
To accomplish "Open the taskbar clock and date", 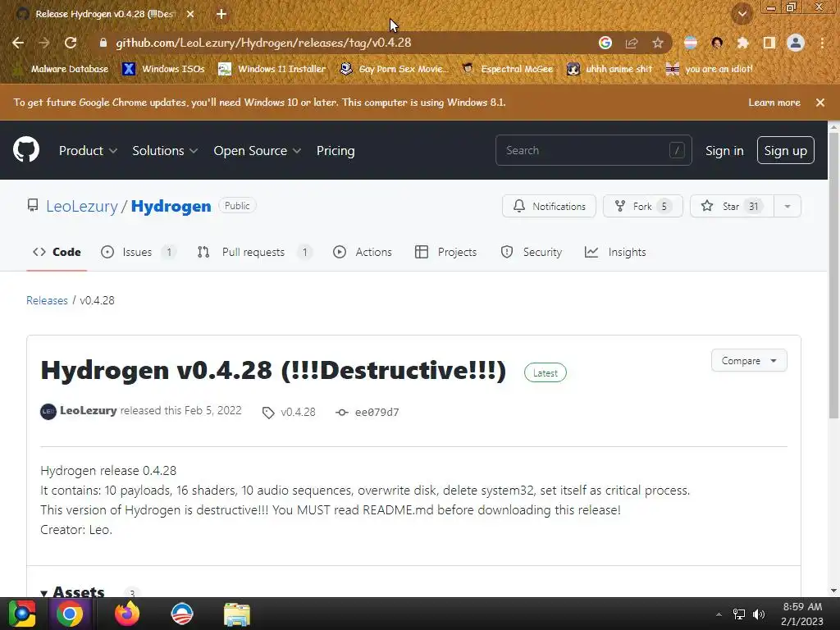I will point(802,614).
